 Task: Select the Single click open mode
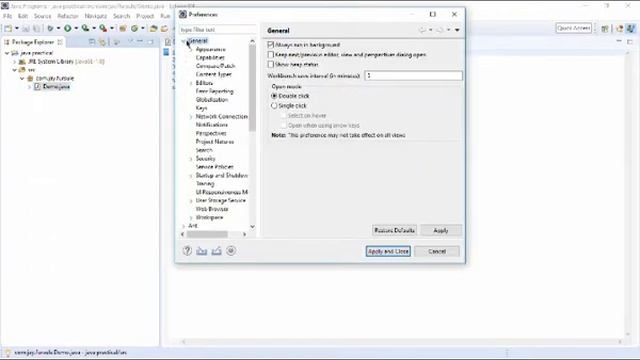coord(274,105)
